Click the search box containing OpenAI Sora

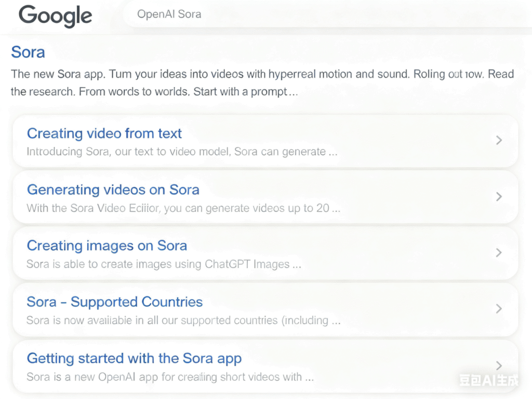point(312,15)
